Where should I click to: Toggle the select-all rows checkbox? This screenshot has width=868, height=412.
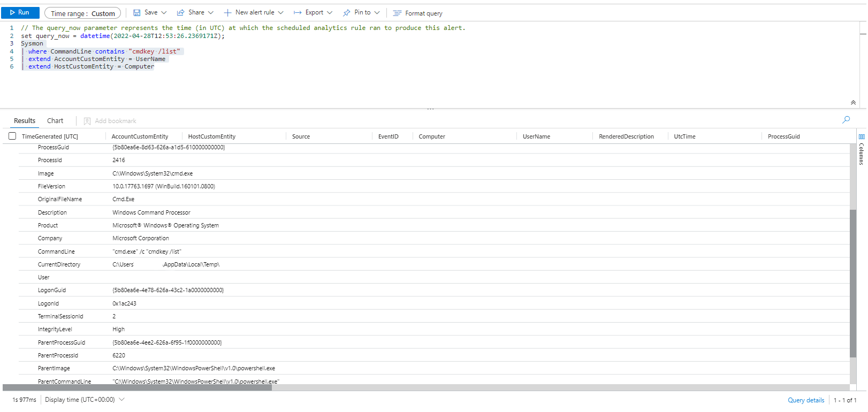(12, 136)
